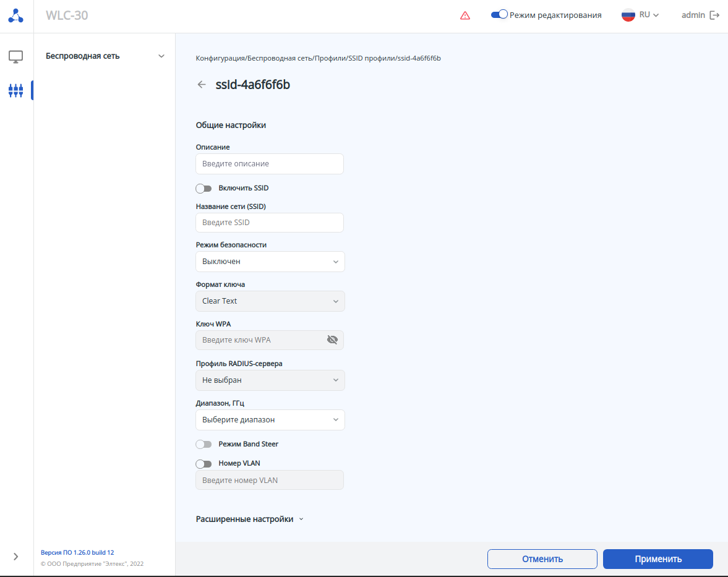Enable the VLAN number toggle

[x=203, y=463]
